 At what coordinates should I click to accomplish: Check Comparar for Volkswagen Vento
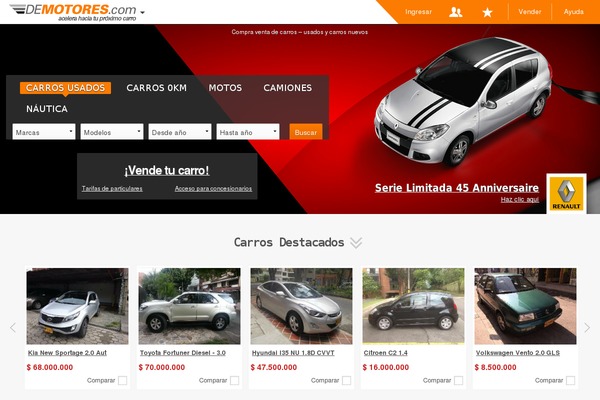(x=571, y=380)
